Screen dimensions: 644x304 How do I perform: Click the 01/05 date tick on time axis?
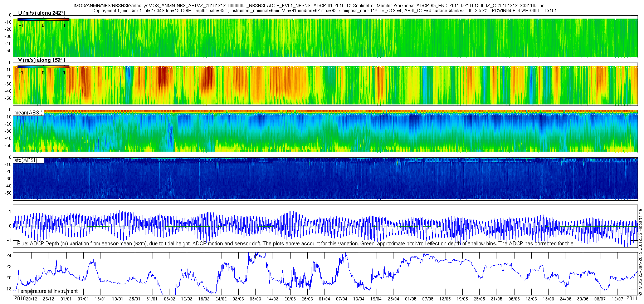click(411, 299)
